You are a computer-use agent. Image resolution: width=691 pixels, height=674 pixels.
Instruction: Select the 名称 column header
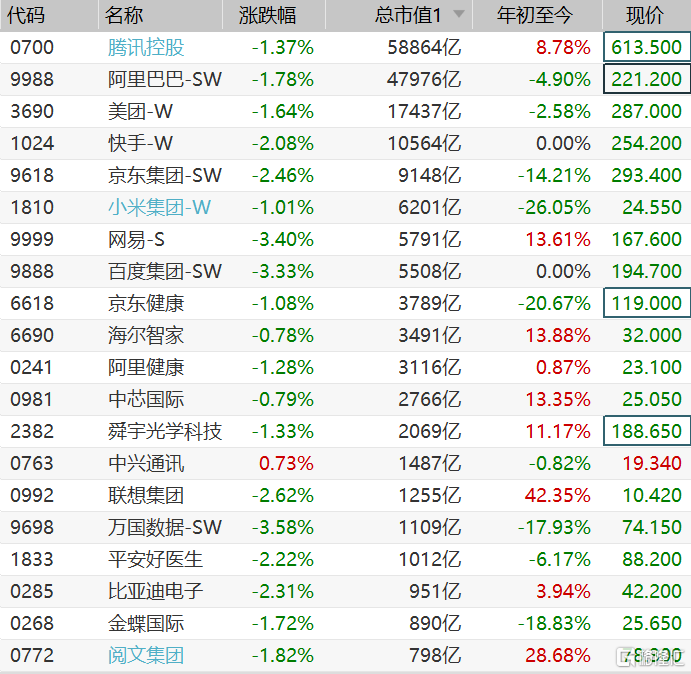pyautogui.click(x=124, y=16)
